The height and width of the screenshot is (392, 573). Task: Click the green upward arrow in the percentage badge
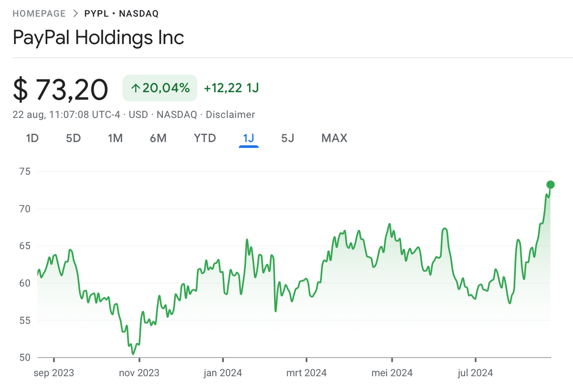tap(135, 88)
